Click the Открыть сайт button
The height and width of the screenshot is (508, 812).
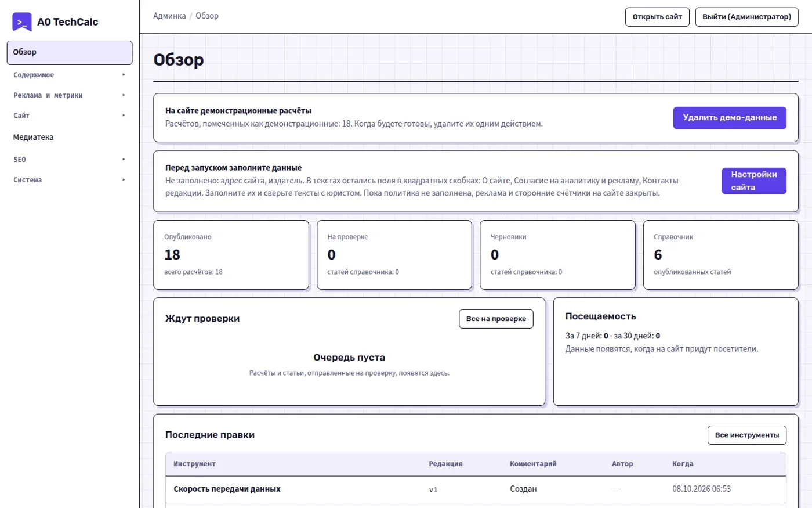[x=657, y=17]
